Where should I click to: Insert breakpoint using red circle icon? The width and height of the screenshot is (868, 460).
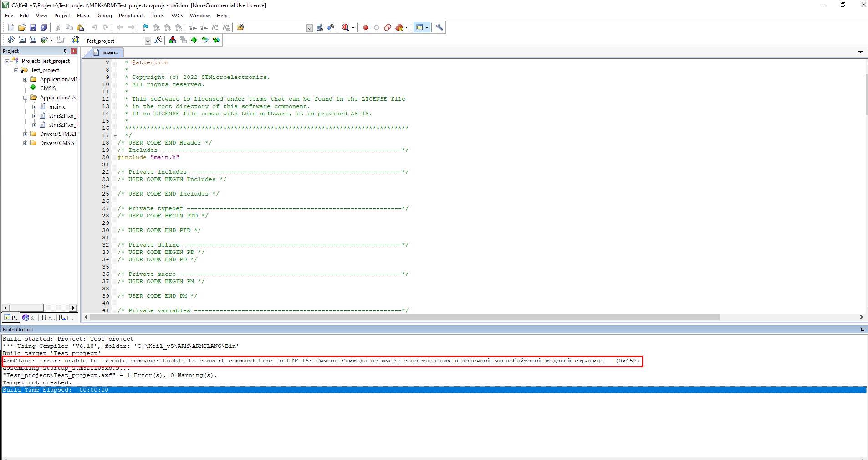(x=365, y=27)
